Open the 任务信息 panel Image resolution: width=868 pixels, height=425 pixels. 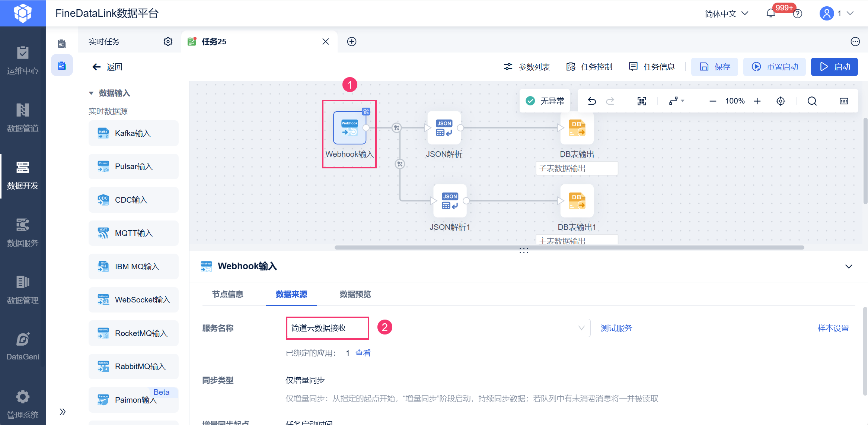point(652,67)
